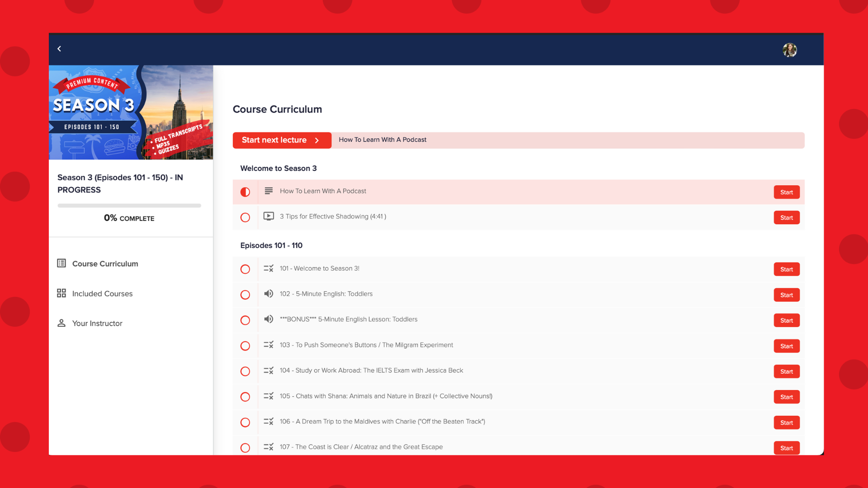Start lesson 104 - The IELTS Exam
Screen dimensions: 868x488
point(787,371)
